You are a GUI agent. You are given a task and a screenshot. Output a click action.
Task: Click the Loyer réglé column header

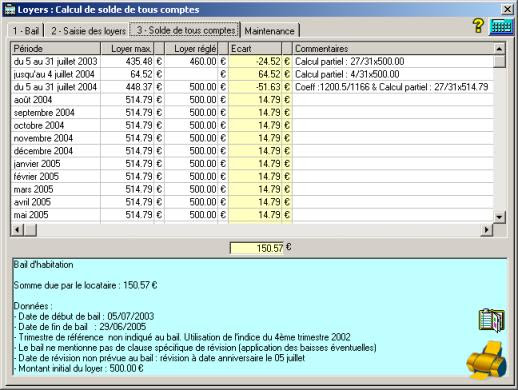(192, 49)
